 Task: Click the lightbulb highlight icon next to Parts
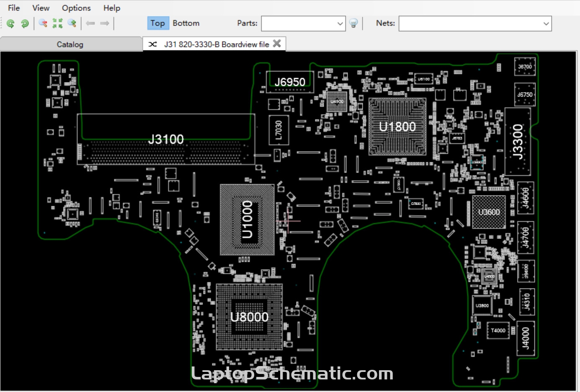click(x=353, y=23)
